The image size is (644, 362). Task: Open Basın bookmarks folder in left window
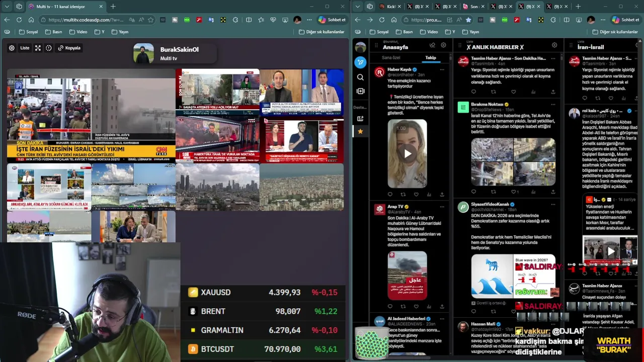pos(53,32)
